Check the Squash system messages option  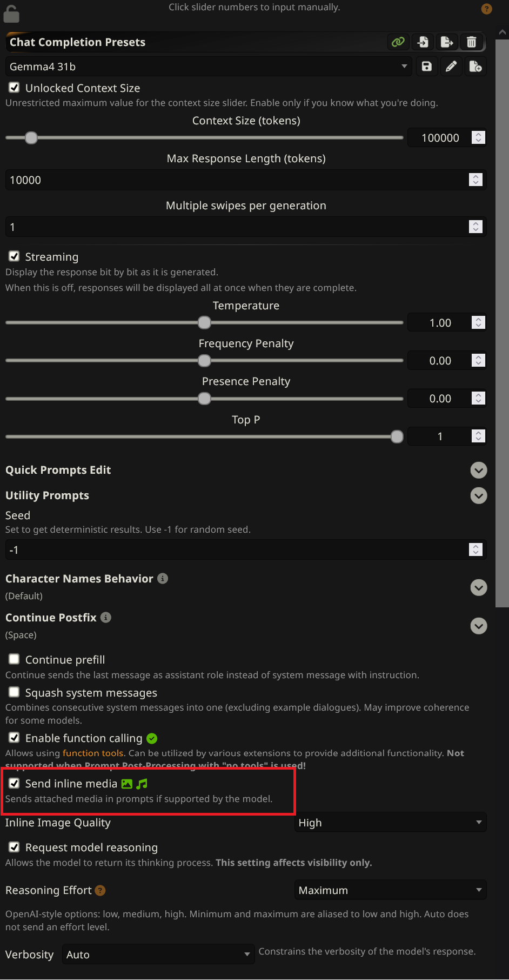(15, 692)
